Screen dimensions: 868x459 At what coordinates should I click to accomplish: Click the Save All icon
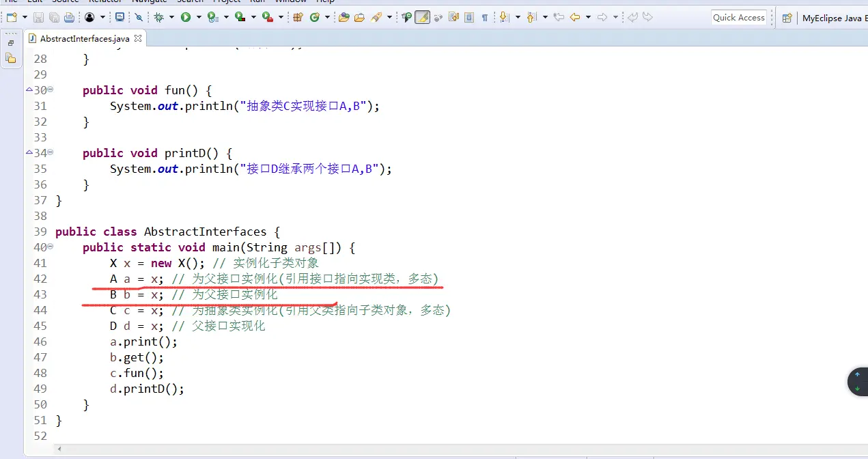[x=53, y=17]
